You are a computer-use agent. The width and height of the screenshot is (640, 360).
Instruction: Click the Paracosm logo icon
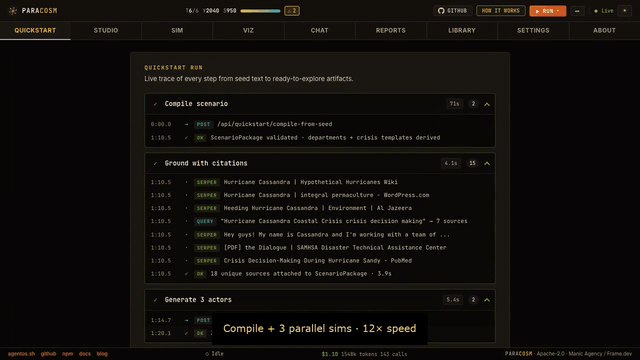click(x=13, y=11)
